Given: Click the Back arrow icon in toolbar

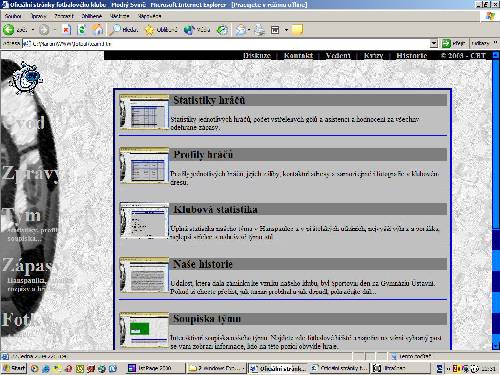Looking at the screenshot, I should point(9,30).
